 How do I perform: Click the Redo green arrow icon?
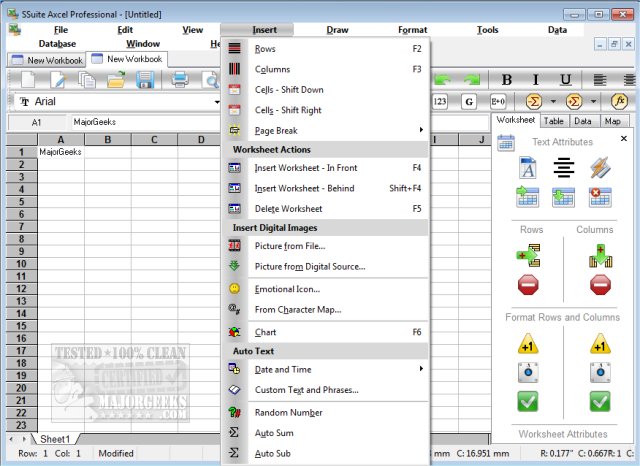(472, 80)
